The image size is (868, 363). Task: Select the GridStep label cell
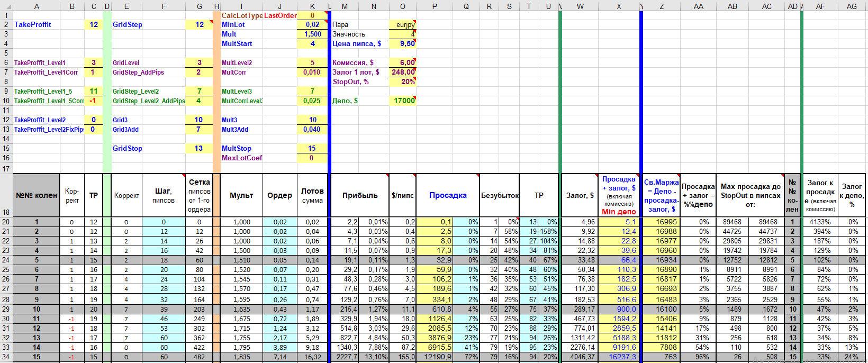(128, 24)
